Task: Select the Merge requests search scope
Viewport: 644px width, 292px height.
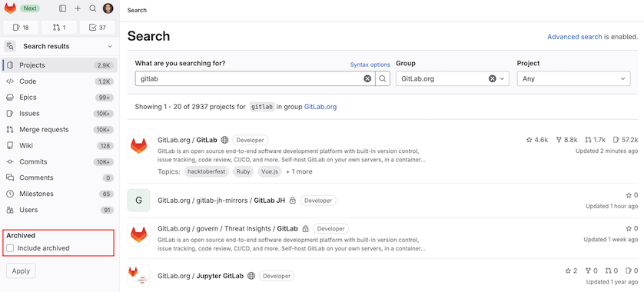Action: (60, 129)
